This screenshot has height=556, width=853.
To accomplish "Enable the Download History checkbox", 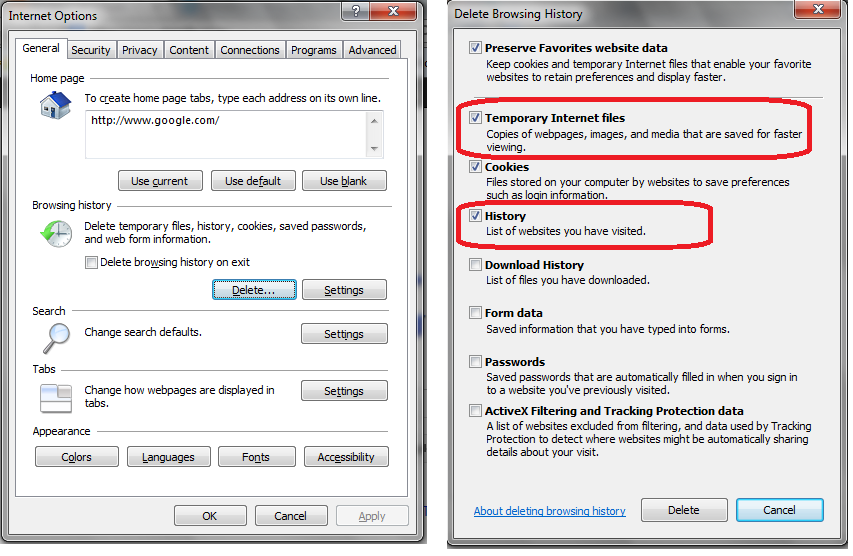I will pyautogui.click(x=475, y=265).
